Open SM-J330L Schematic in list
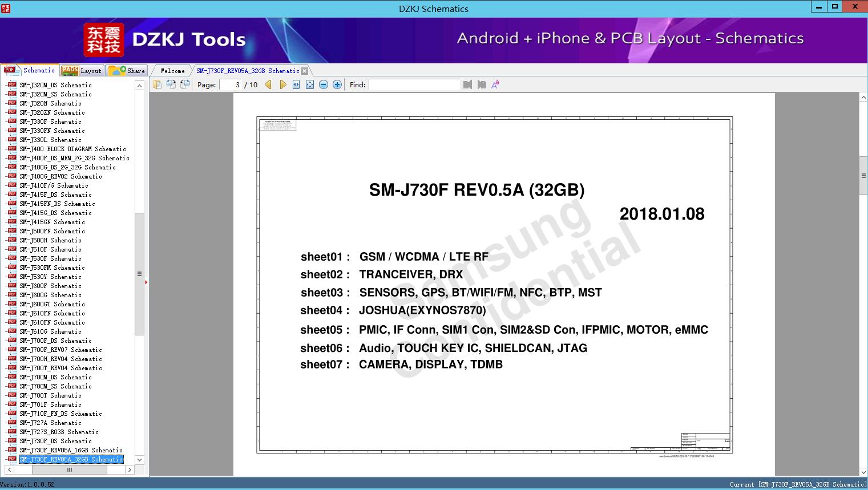 [50, 140]
